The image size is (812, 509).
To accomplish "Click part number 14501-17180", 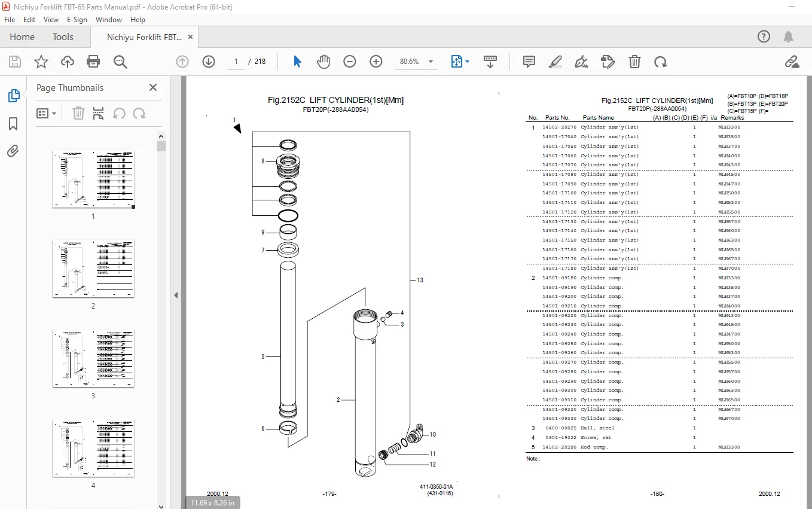I will pyautogui.click(x=559, y=269).
